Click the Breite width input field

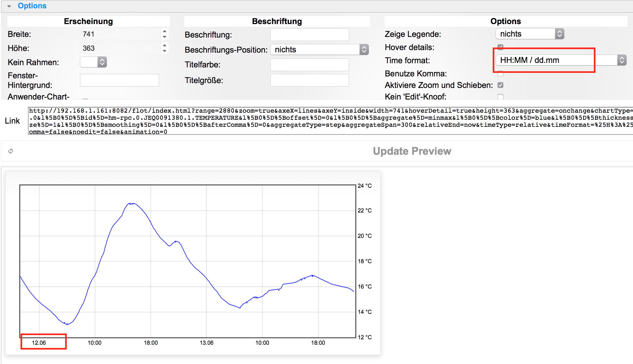[120, 34]
